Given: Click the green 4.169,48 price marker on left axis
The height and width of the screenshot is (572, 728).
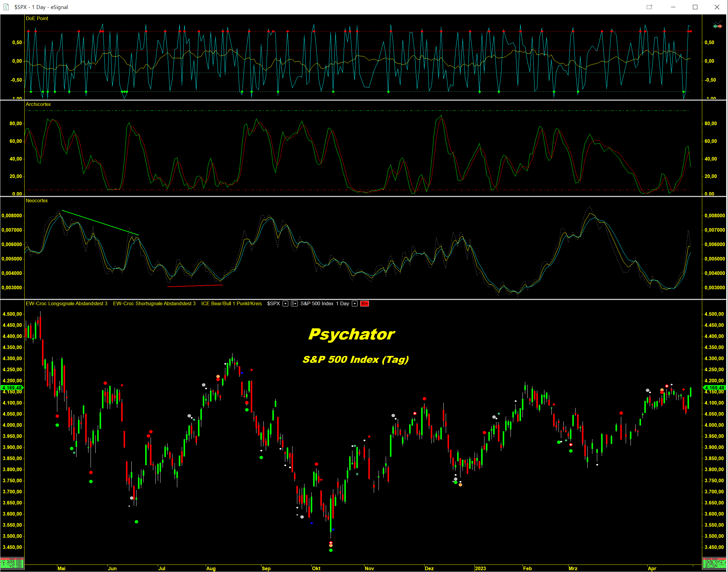Looking at the screenshot, I should (12, 388).
